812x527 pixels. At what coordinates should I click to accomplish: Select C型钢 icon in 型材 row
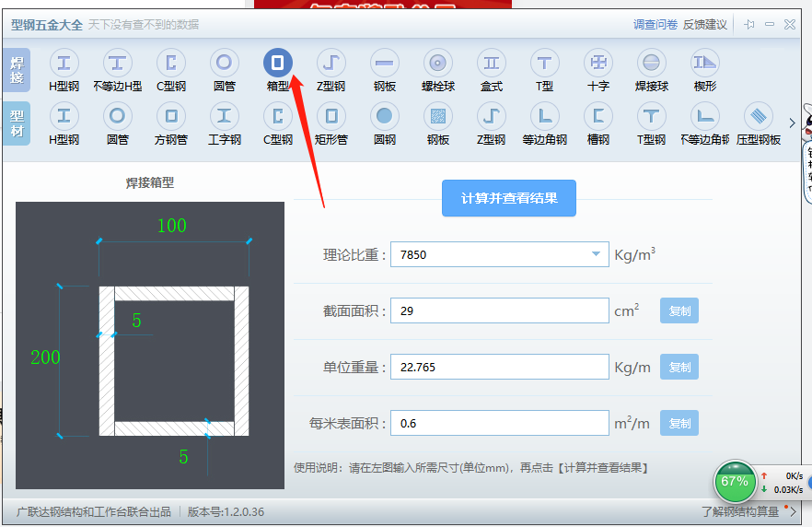point(278,116)
